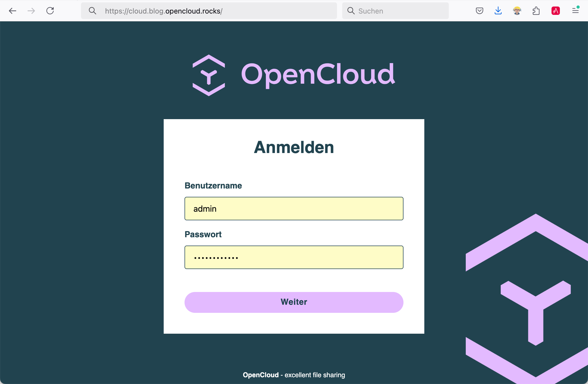
Task: Open the browser hamburger menu
Action: pyautogui.click(x=575, y=11)
